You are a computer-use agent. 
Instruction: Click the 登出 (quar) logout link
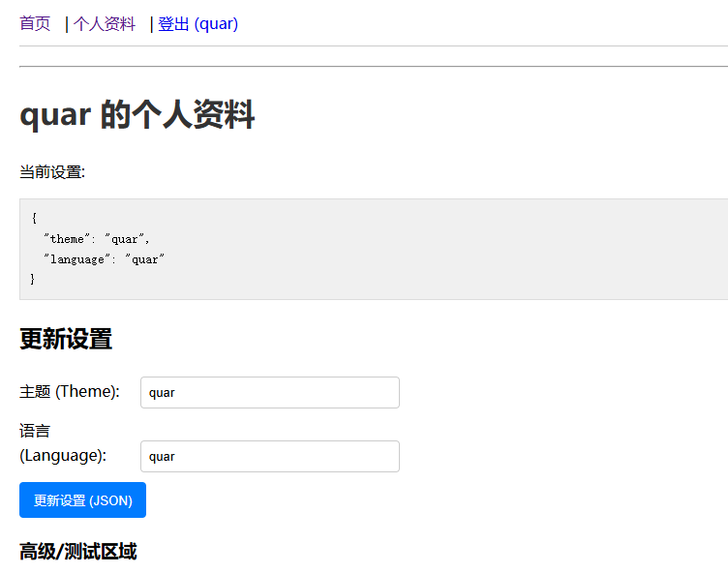[197, 24]
